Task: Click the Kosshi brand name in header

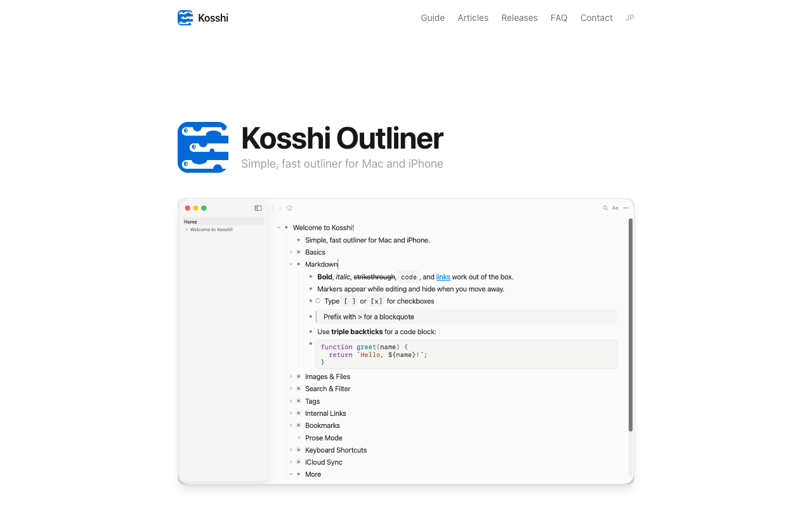Action: coord(213,18)
